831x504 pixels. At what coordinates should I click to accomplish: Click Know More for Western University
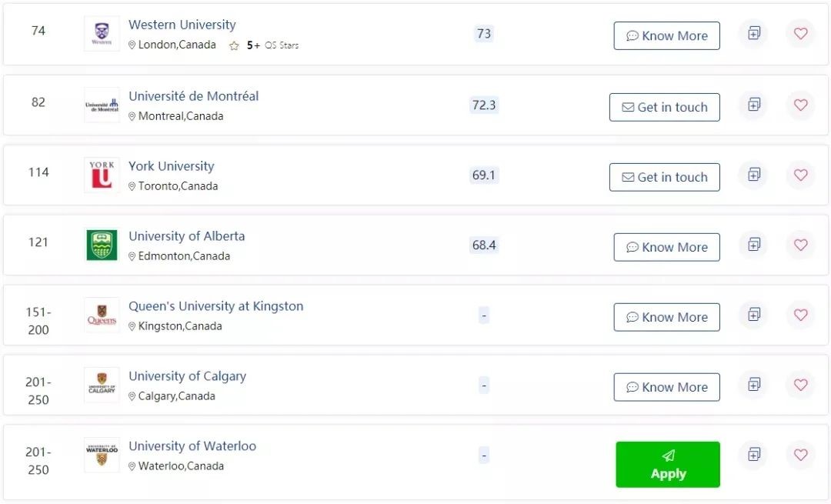pos(666,35)
